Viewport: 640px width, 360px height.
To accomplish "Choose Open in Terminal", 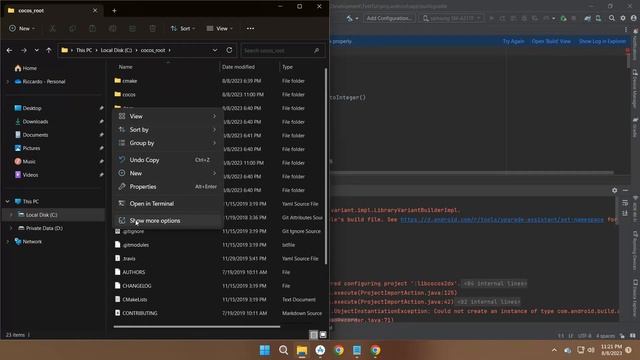I will [168, 203].
